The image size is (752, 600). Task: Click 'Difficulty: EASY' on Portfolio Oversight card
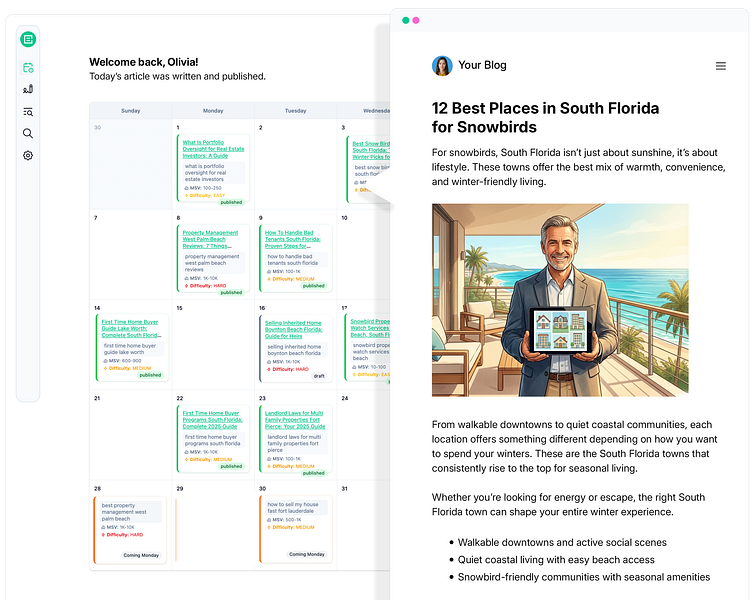tap(205, 196)
